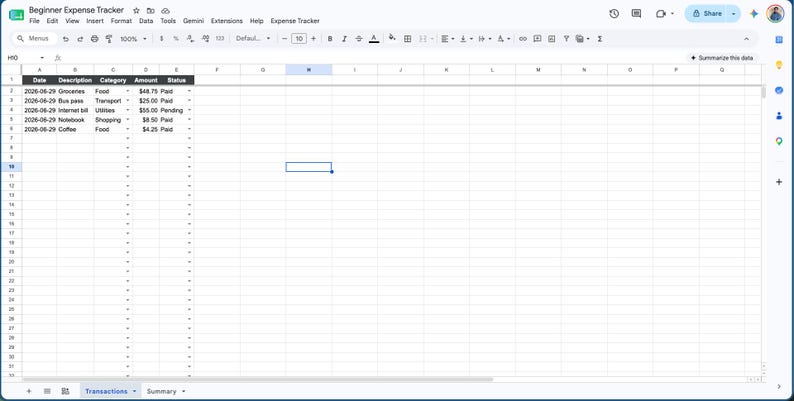Check the cloud save status icon

pos(166,11)
